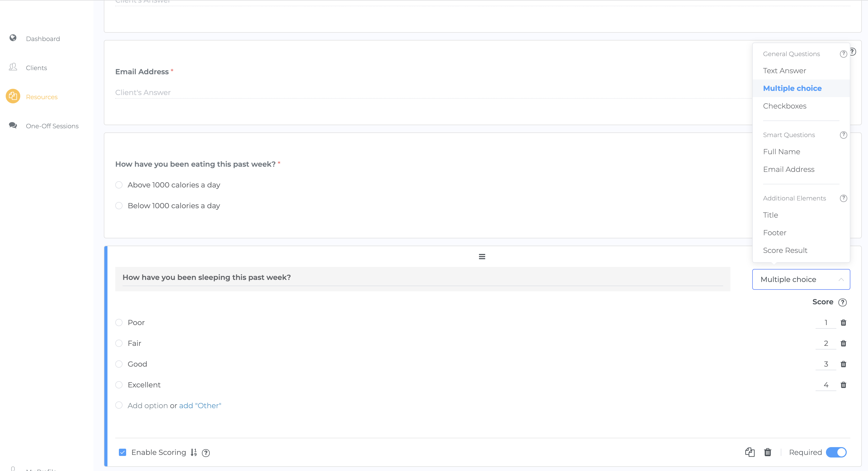
Task: Uncheck the Enable Scoring checkbox
Action: point(123,453)
